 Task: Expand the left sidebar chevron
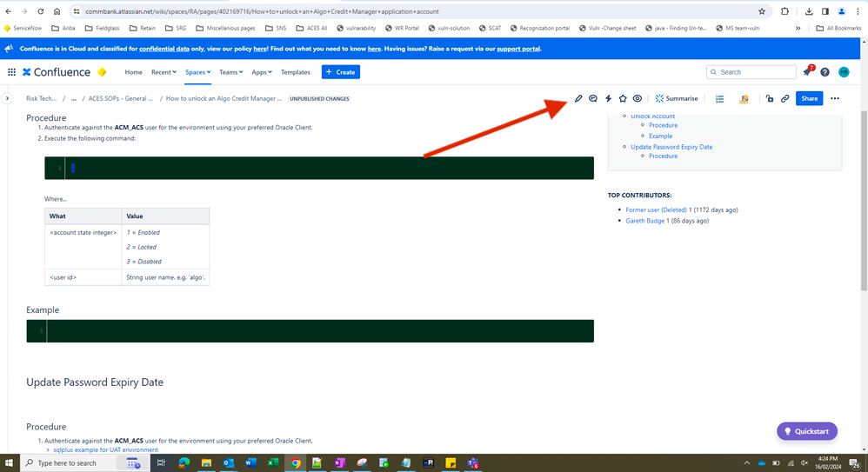pos(7,98)
